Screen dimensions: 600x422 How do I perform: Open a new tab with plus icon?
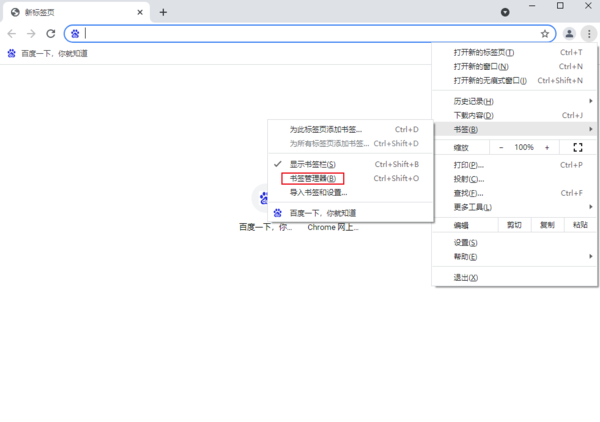[x=163, y=12]
